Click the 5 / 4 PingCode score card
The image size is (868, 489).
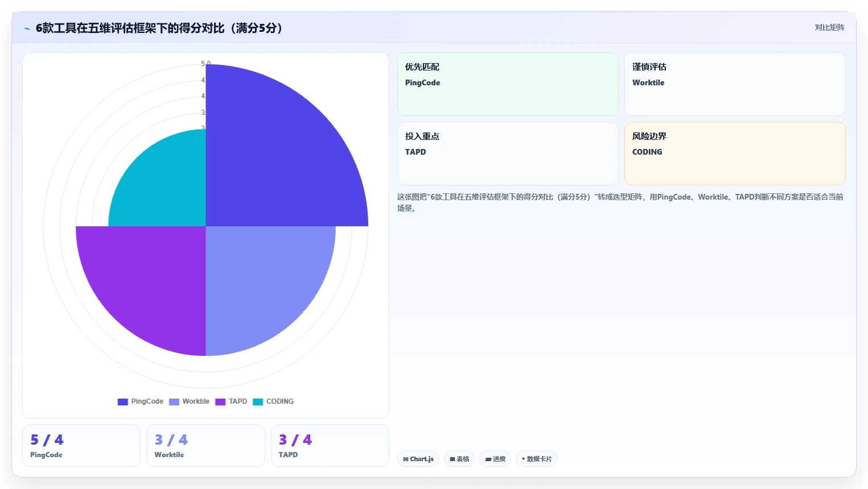pos(81,445)
